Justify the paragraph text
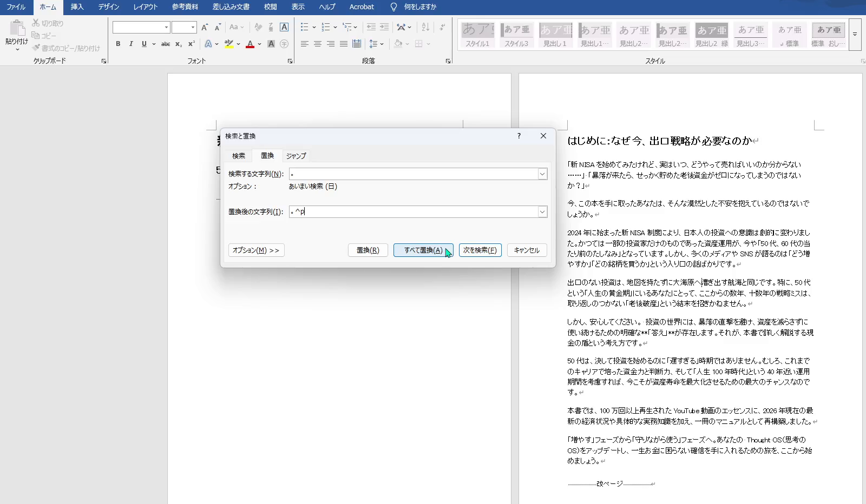This screenshot has height=504, width=866. (344, 44)
